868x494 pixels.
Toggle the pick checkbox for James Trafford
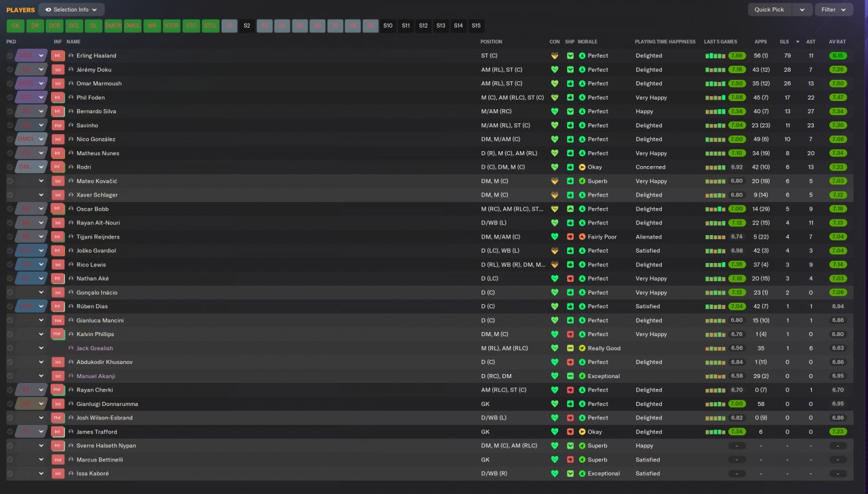pos(10,432)
